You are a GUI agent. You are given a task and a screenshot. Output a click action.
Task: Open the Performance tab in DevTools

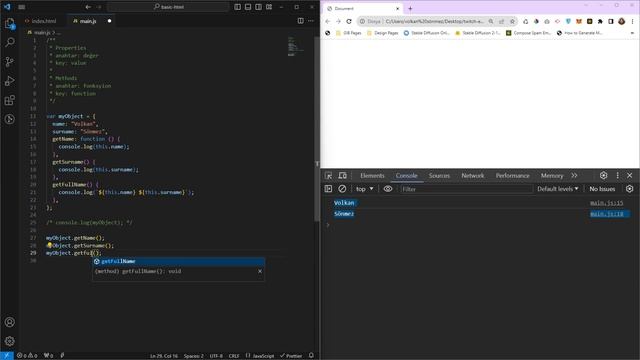pos(512,176)
